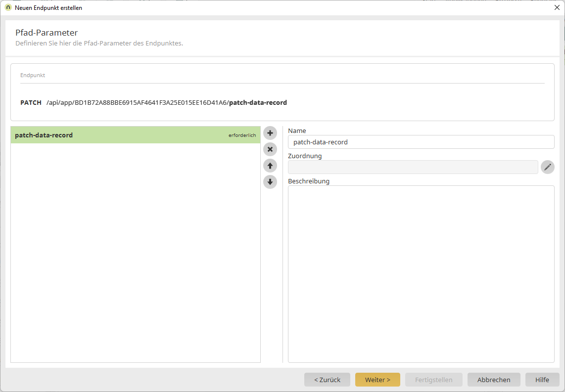Go back with the Zurück button
This screenshot has width=565, height=392.
click(x=327, y=380)
